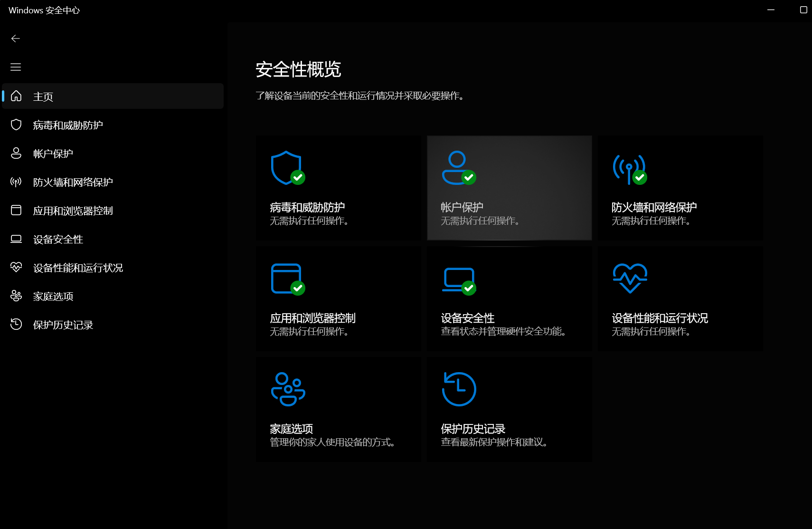Click the back arrow at top left
Viewport: 812px width, 529px height.
click(x=16, y=38)
